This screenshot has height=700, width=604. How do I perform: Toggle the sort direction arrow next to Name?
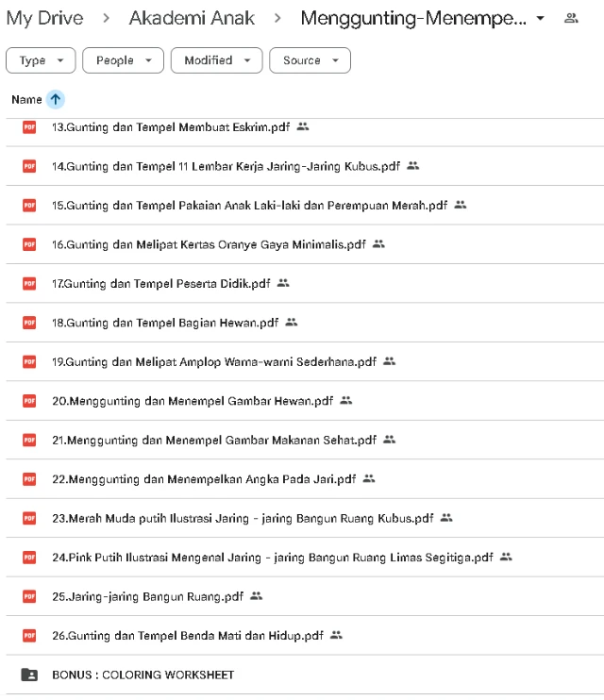coord(55,99)
